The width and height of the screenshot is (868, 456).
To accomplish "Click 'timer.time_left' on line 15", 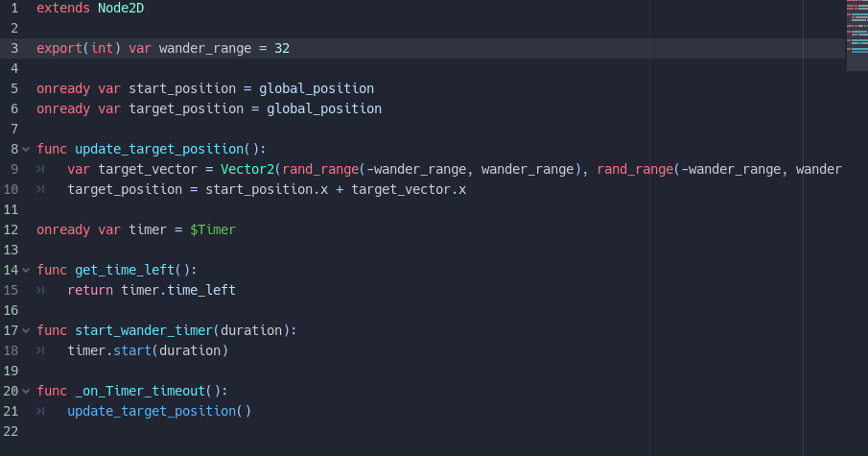I will pyautogui.click(x=178, y=290).
